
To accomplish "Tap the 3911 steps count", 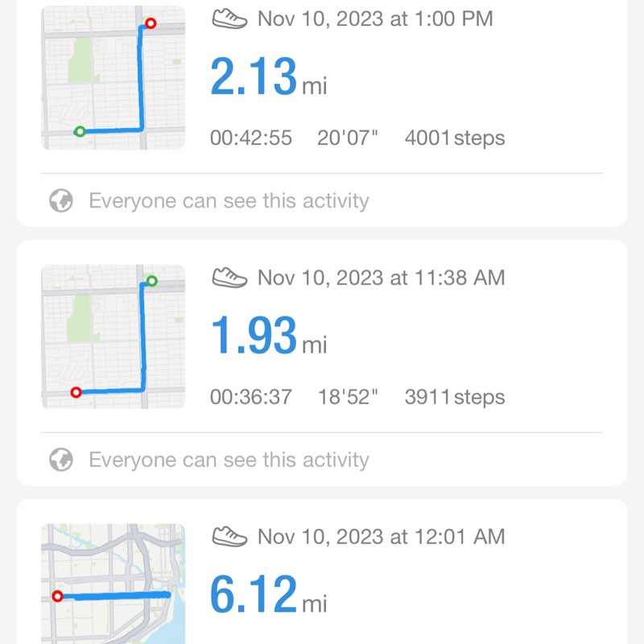I will pos(455,397).
